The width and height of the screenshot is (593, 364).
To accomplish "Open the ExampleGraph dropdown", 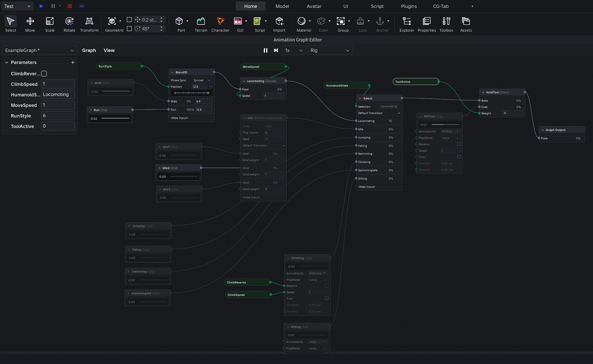I will coord(40,50).
